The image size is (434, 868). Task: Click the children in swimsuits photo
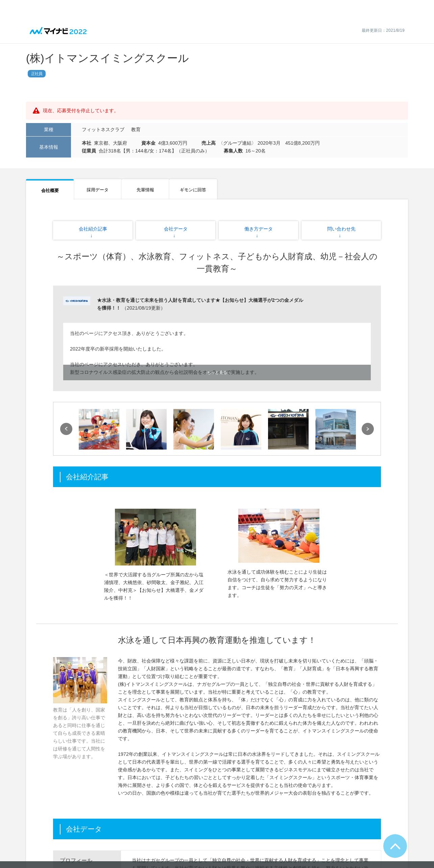(x=80, y=680)
